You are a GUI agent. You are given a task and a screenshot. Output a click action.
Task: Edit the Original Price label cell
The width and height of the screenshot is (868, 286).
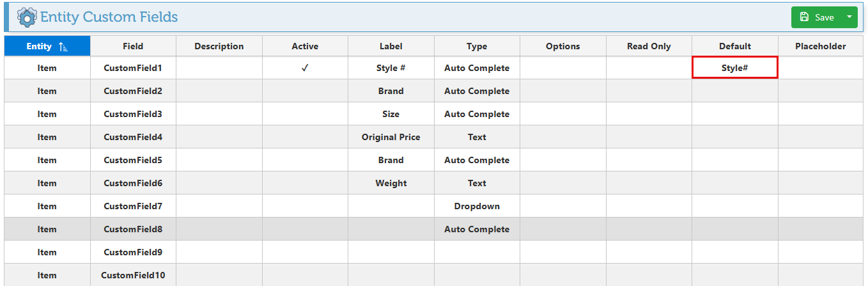(391, 137)
